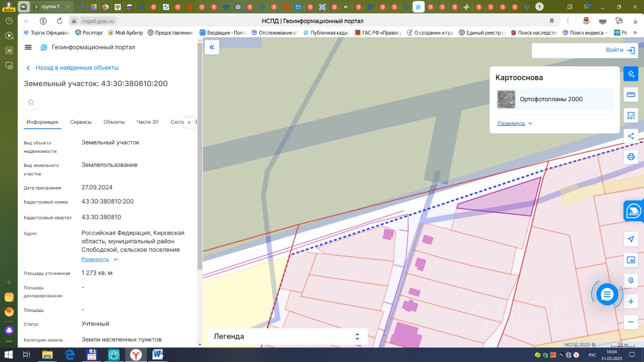Activate the area search selection tool
Viewport: 644px width, 362px height.
(x=630, y=115)
